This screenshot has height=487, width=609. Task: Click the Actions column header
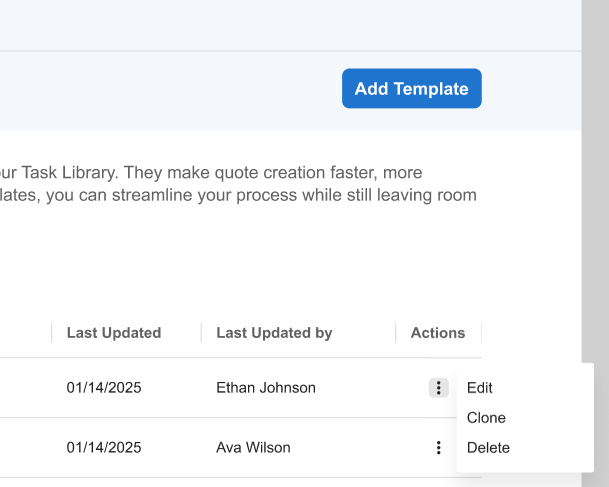[438, 333]
